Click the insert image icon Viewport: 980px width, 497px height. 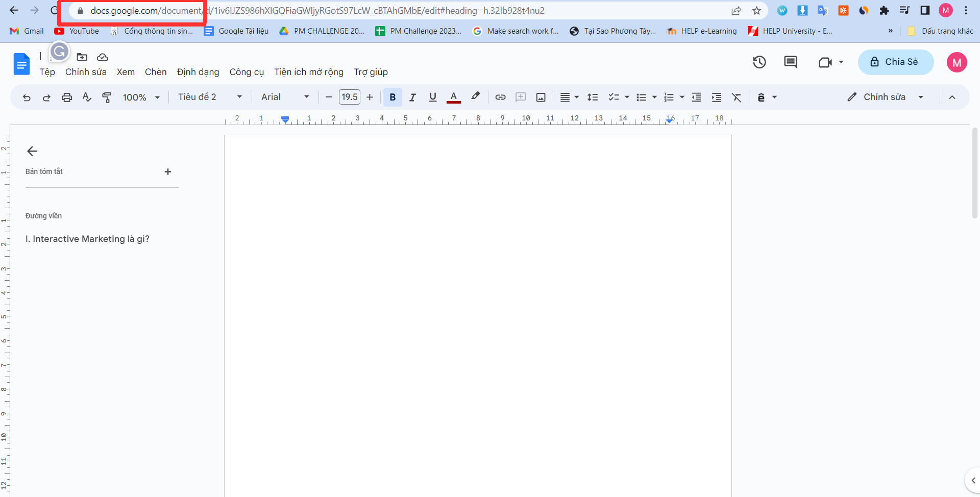click(541, 97)
